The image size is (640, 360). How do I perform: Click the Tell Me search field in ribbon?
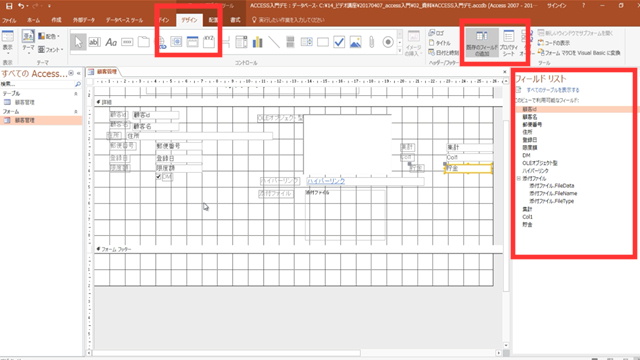(x=288, y=20)
